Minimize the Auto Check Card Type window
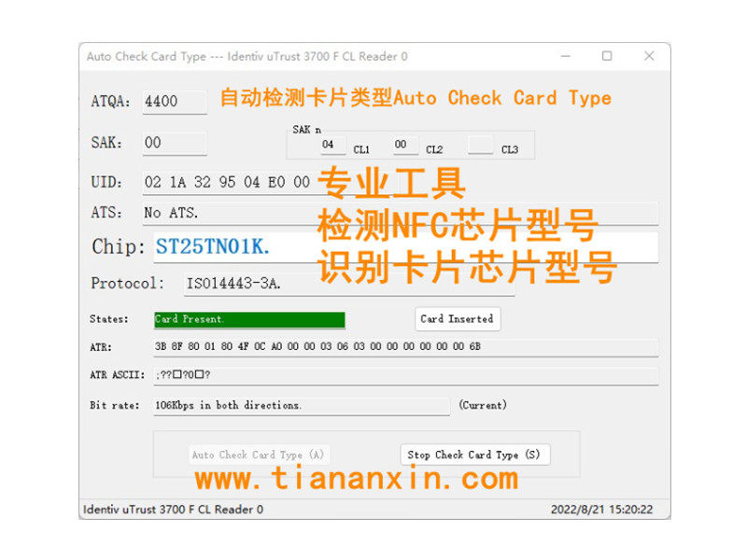 tap(566, 56)
